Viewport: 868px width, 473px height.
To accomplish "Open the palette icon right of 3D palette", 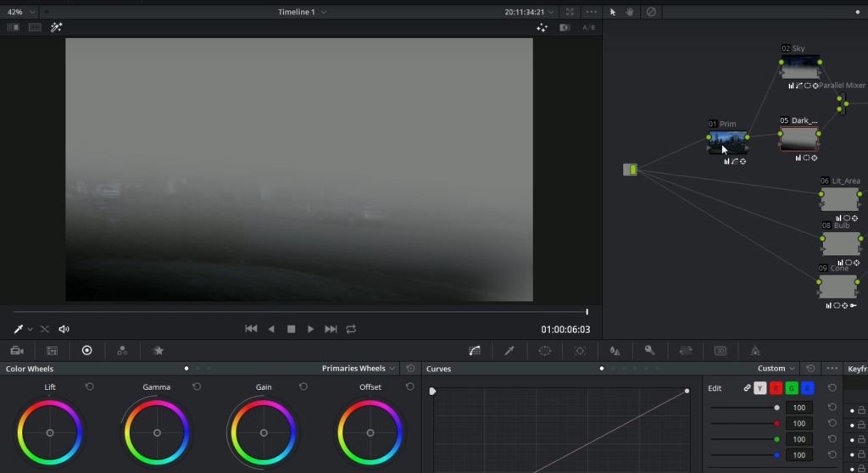I will [755, 351].
